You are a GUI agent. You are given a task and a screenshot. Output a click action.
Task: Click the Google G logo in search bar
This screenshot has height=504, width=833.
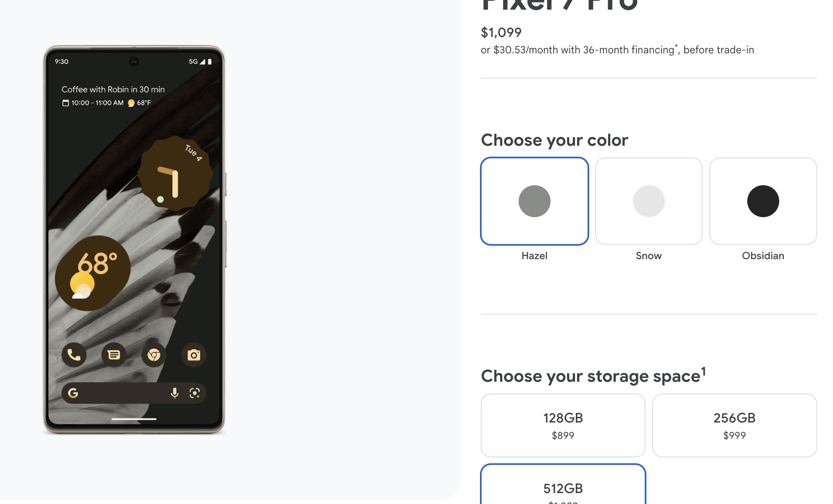point(73,393)
